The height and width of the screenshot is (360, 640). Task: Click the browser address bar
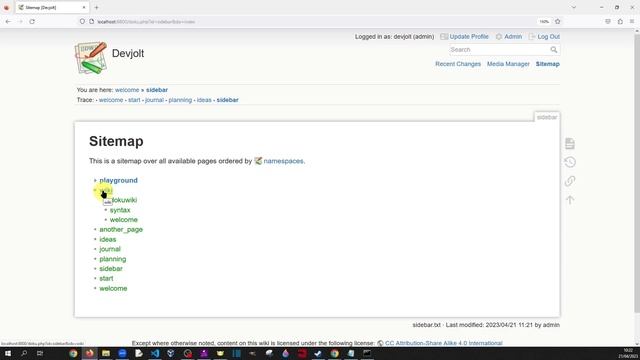pos(310,22)
